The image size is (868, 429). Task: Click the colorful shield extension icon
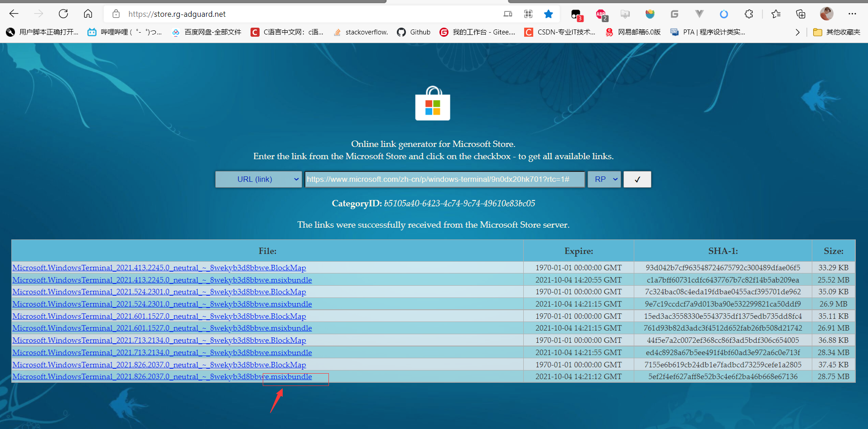point(650,14)
